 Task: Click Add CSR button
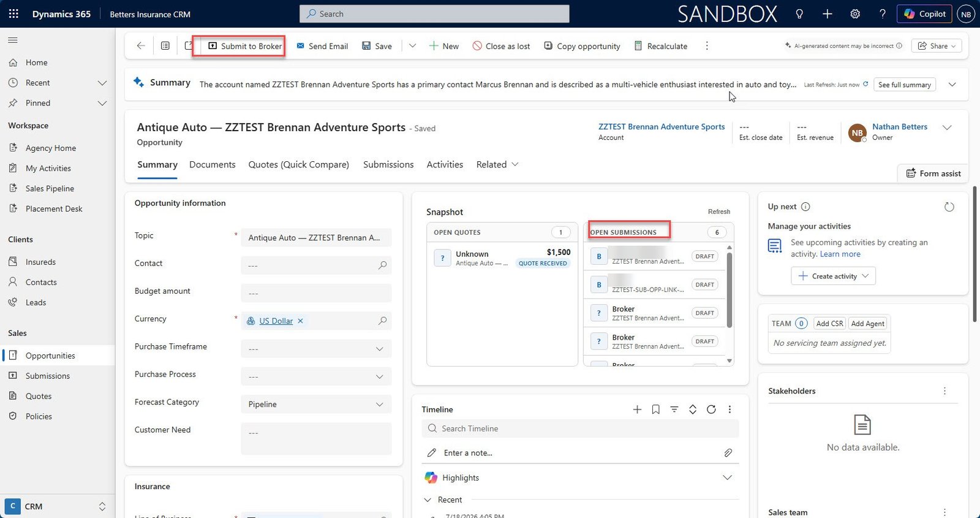(x=829, y=324)
